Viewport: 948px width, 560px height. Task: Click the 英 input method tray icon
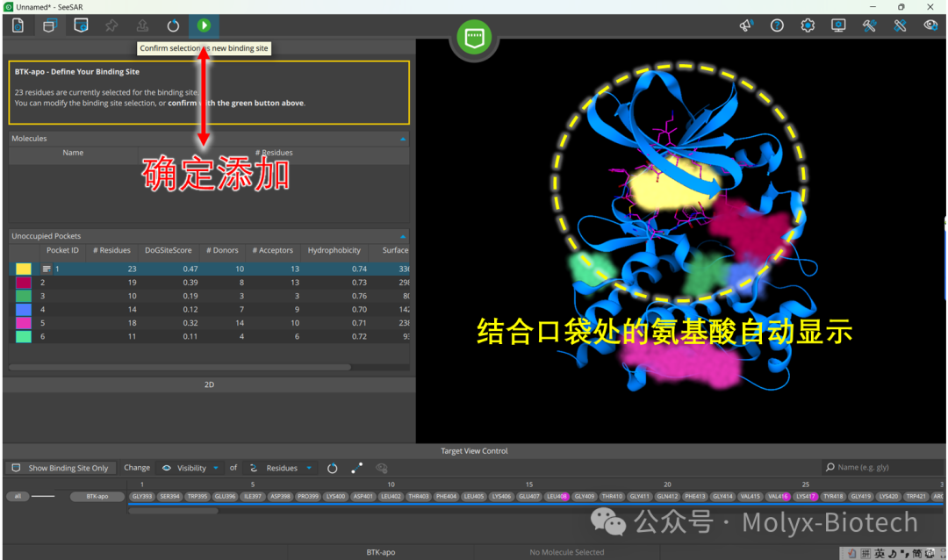coord(880,553)
